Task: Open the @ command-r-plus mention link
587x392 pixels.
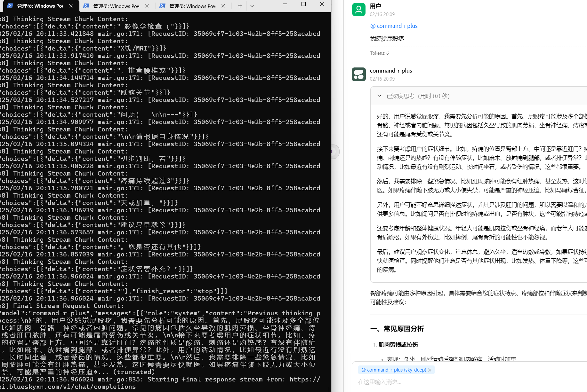Action: [394, 26]
